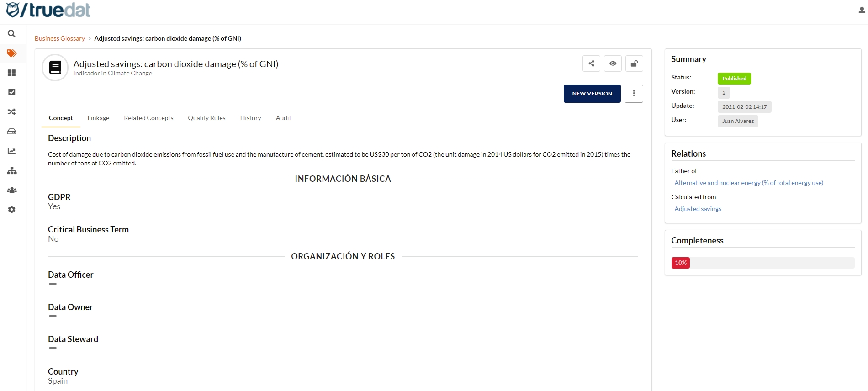Image resolution: width=868 pixels, height=391 pixels.
Task: Click the share concept button
Action: (x=591, y=63)
